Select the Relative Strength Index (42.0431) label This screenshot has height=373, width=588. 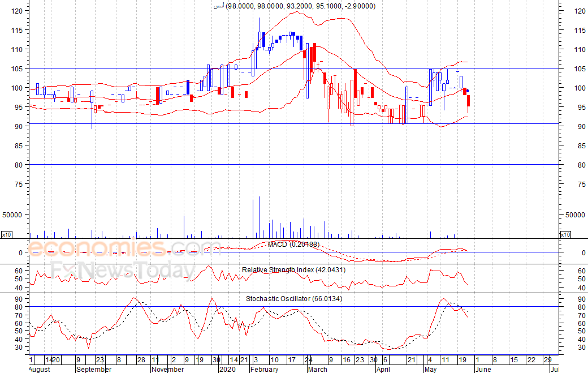(293, 270)
